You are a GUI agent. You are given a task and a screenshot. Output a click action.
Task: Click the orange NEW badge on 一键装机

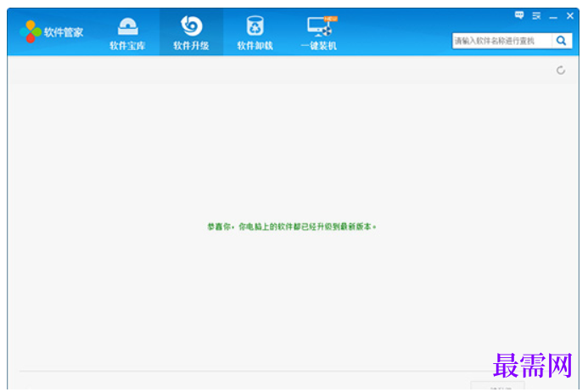tap(331, 19)
